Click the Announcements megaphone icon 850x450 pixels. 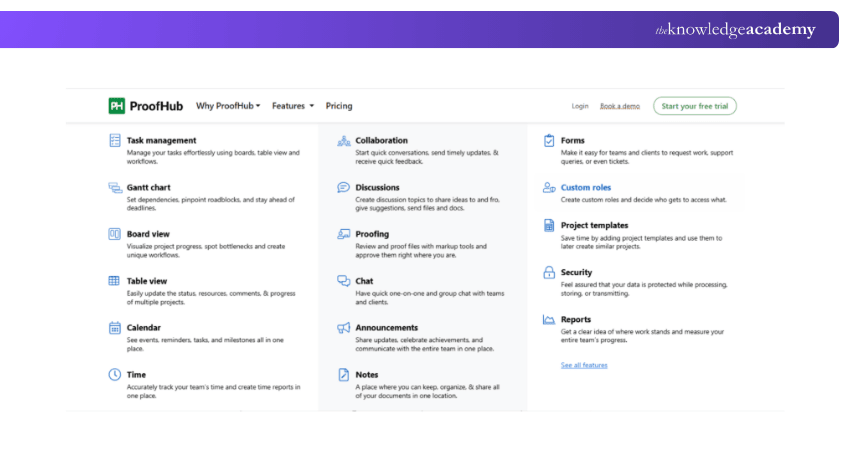(344, 328)
